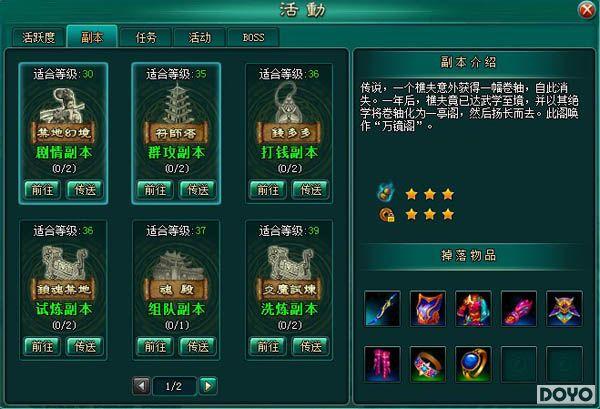Click the gourd potion reward icon
This screenshot has width=600, height=409.
pos(386,192)
